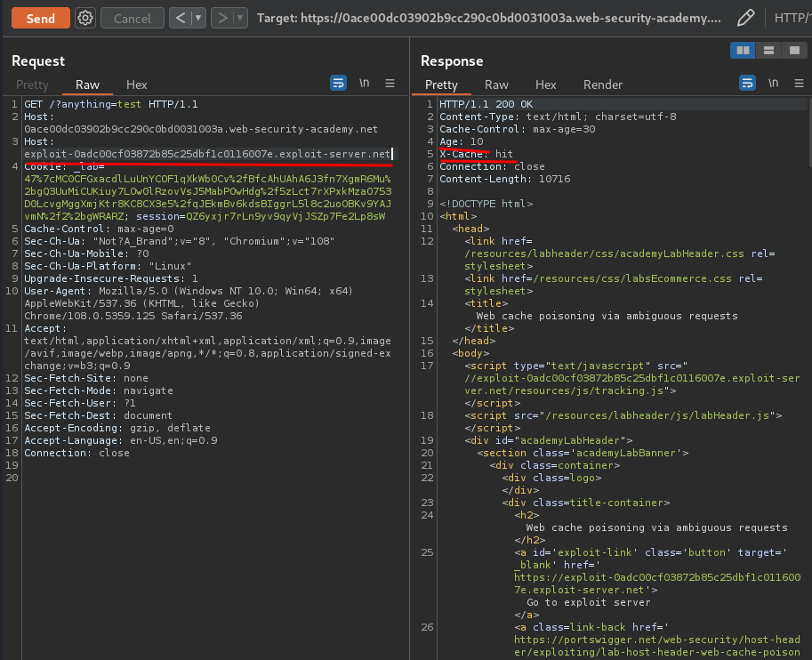Go to previous request with back arrow

tap(181, 18)
